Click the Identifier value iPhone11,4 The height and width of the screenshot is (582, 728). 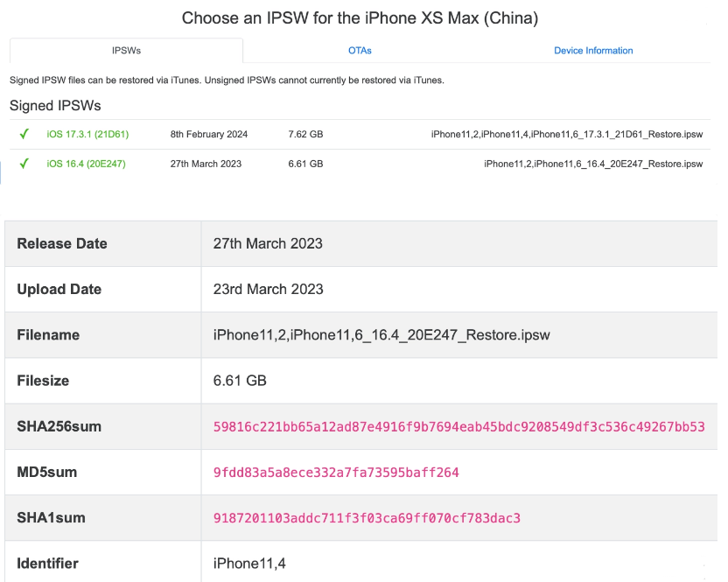click(250, 563)
